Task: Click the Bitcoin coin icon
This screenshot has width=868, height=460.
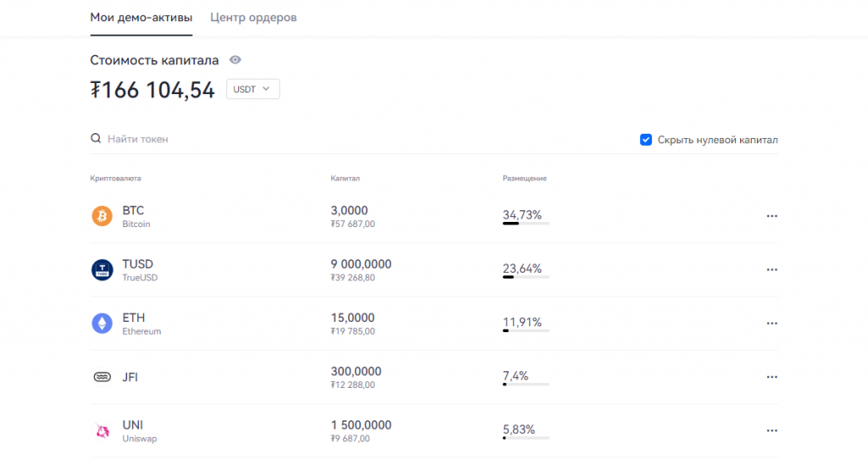Action: click(x=102, y=216)
